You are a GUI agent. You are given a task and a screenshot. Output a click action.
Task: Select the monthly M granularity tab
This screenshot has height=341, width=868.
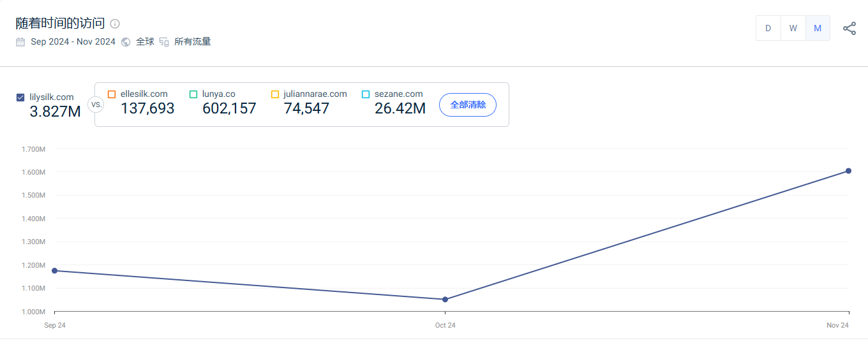(818, 28)
